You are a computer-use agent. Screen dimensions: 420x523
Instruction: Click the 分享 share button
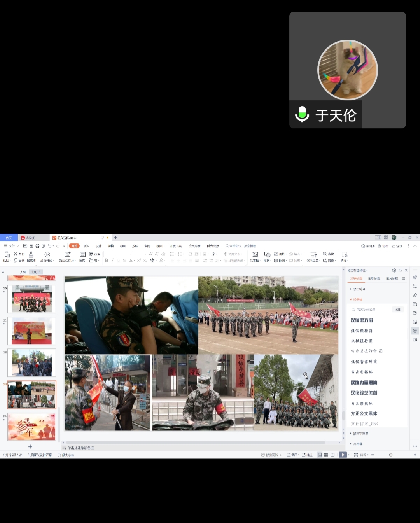point(397,246)
